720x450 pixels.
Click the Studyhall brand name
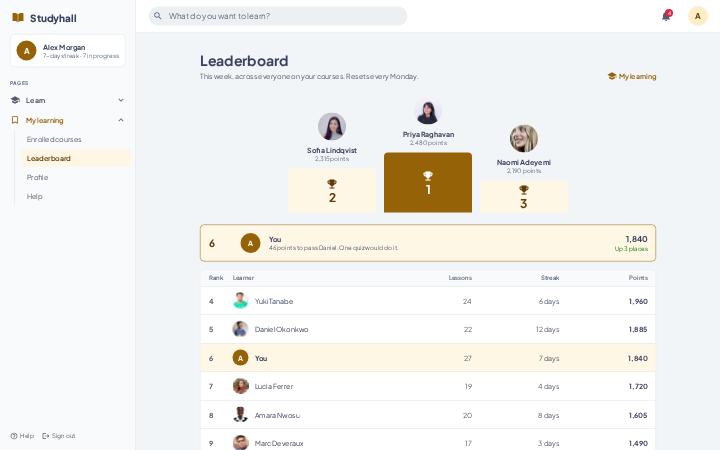pyautogui.click(x=53, y=18)
